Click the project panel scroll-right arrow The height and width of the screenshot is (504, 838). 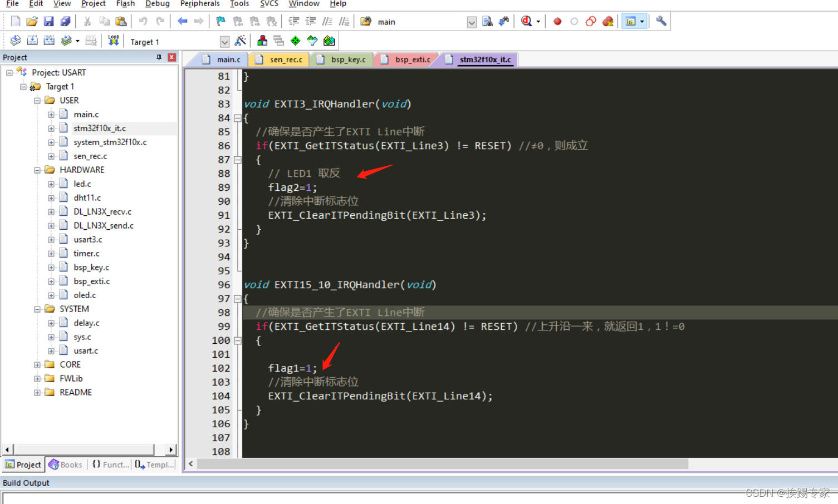click(x=171, y=449)
